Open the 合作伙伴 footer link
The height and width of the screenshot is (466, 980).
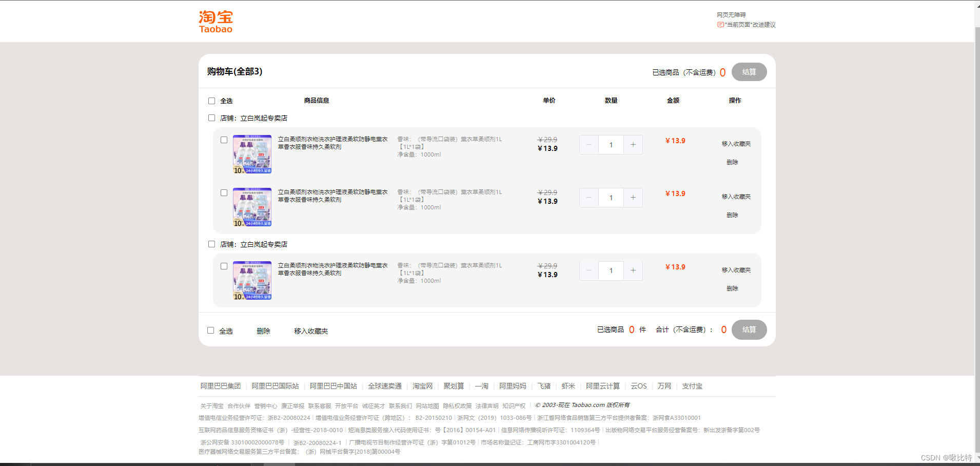click(x=239, y=406)
